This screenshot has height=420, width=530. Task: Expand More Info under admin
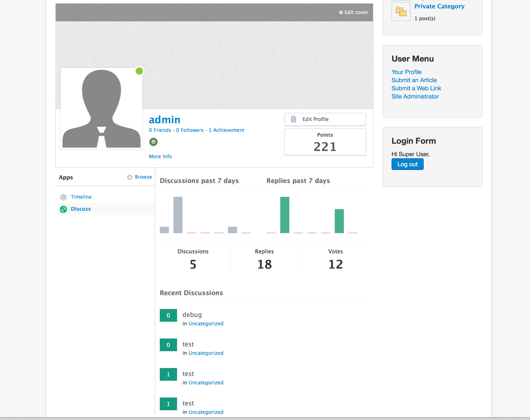point(160,156)
